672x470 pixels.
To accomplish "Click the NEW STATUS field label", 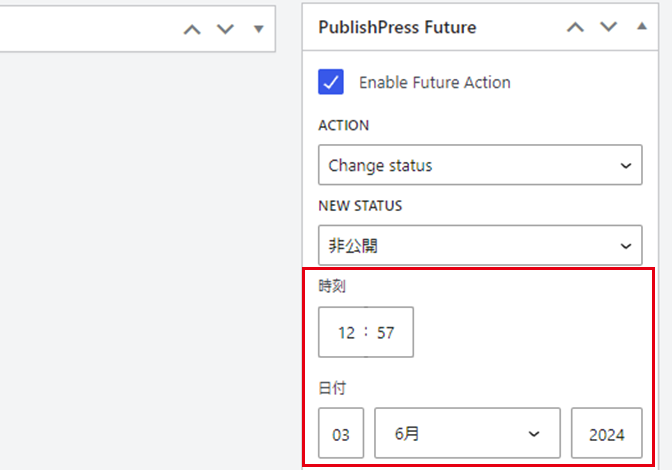I will [360, 206].
